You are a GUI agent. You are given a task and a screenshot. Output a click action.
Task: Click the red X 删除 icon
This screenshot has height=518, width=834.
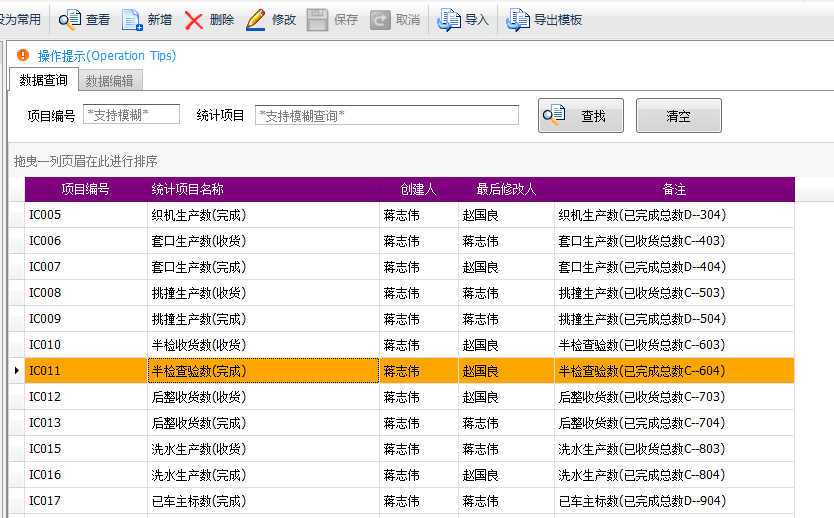(194, 20)
